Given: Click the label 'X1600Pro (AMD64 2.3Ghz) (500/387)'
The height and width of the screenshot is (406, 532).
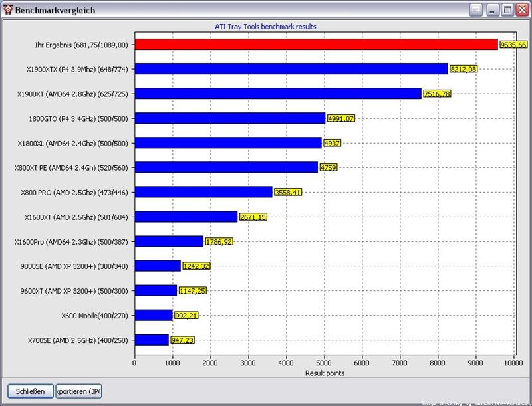Looking at the screenshot, I should tap(71, 242).
